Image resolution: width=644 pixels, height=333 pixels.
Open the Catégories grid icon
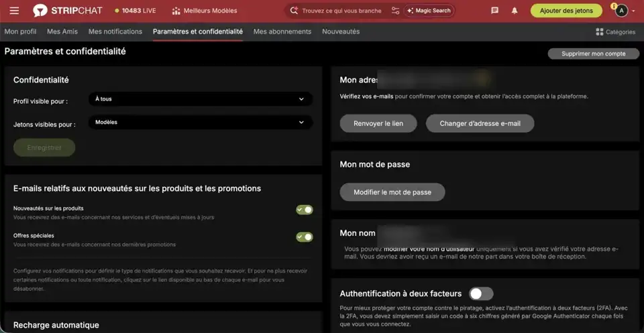pyautogui.click(x=599, y=31)
